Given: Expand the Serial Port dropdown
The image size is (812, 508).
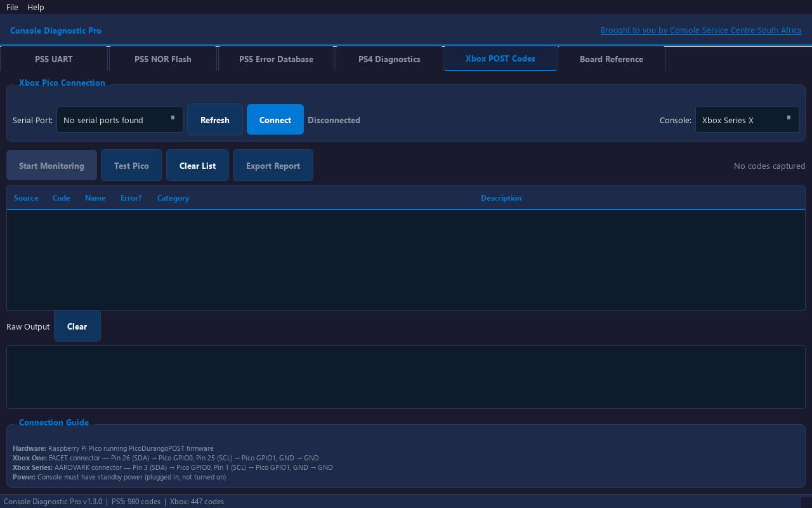Looking at the screenshot, I should [x=120, y=120].
